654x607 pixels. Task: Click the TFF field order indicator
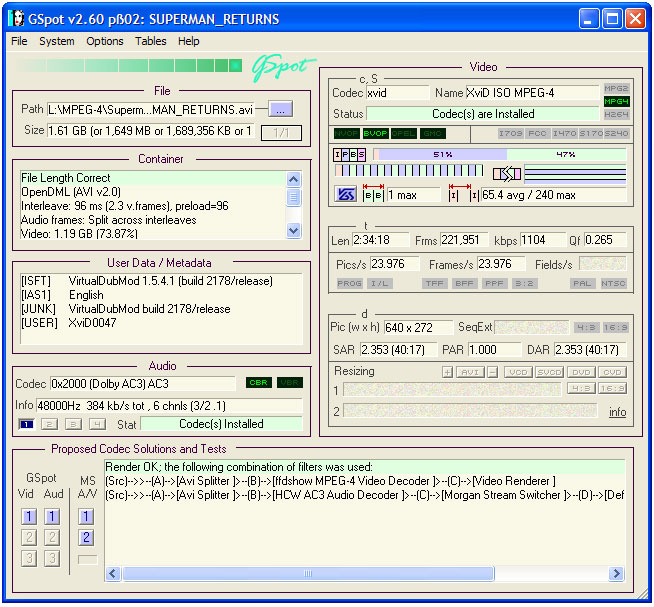(x=435, y=284)
